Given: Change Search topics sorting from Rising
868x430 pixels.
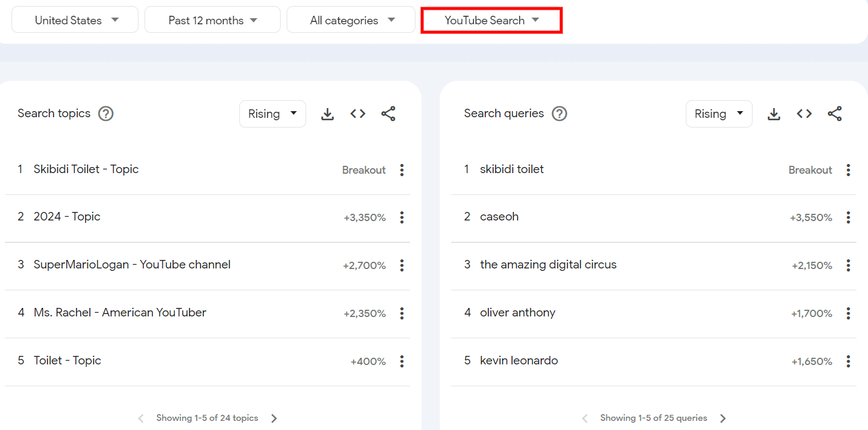Looking at the screenshot, I should (272, 114).
